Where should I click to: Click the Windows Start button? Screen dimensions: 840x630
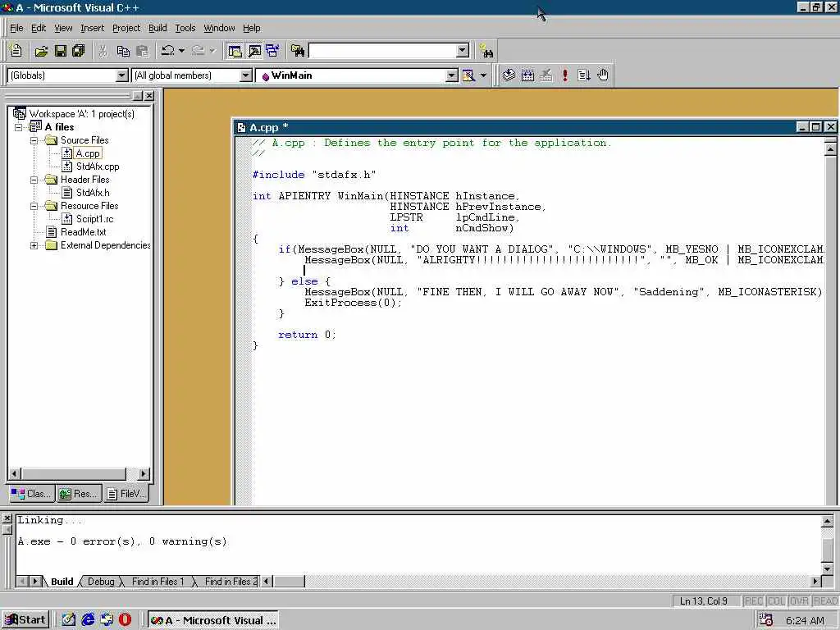click(x=25, y=620)
